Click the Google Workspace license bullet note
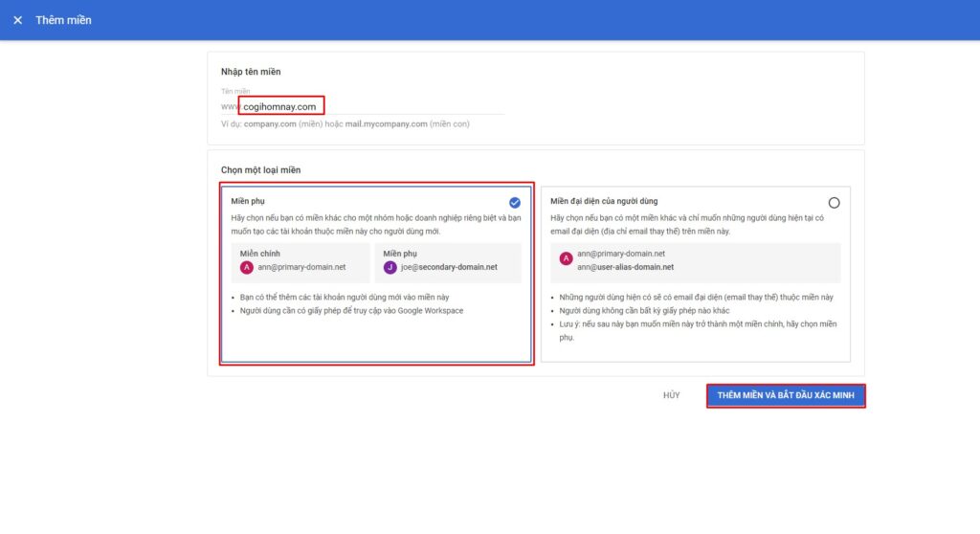This screenshot has width=980, height=534. (x=351, y=311)
